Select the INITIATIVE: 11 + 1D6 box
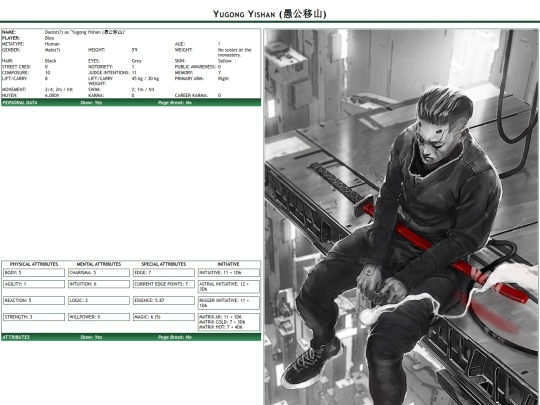 229,273
